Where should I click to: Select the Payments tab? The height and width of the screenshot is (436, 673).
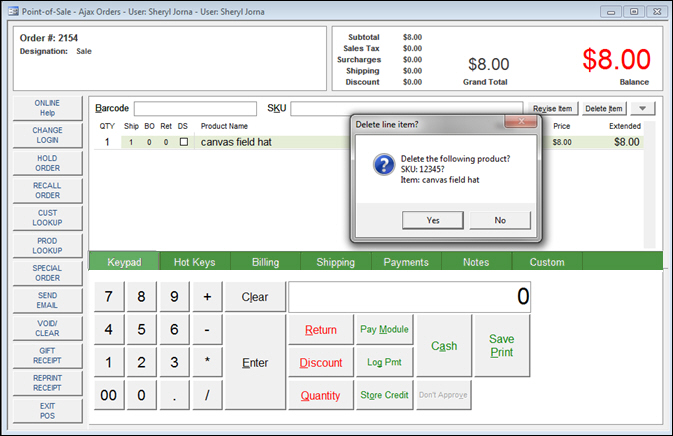pyautogui.click(x=407, y=262)
